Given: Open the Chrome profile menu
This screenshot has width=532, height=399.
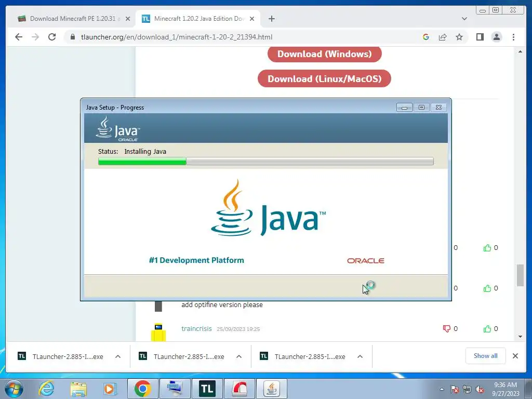Looking at the screenshot, I should (496, 37).
